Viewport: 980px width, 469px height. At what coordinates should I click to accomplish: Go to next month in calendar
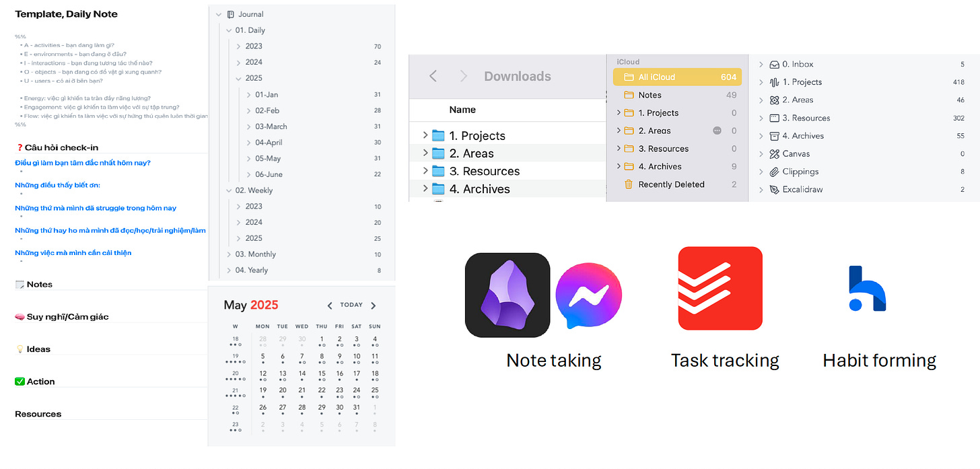374,305
